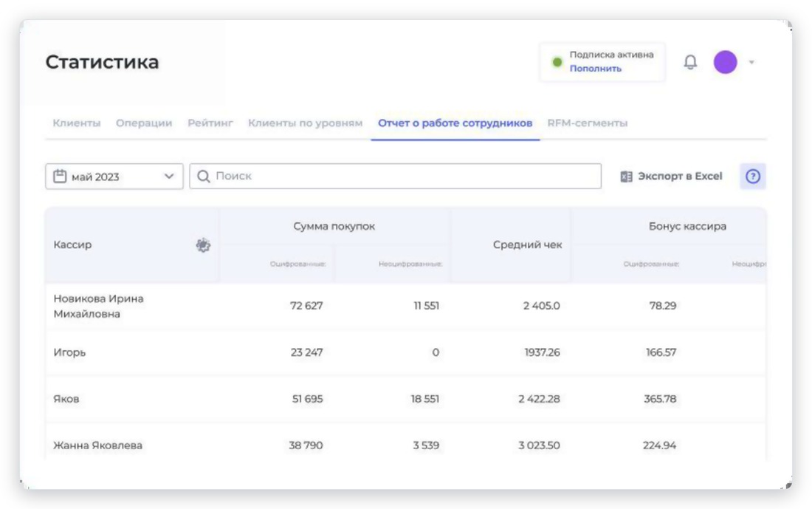
Task: Open the notifications bell
Action: point(689,62)
